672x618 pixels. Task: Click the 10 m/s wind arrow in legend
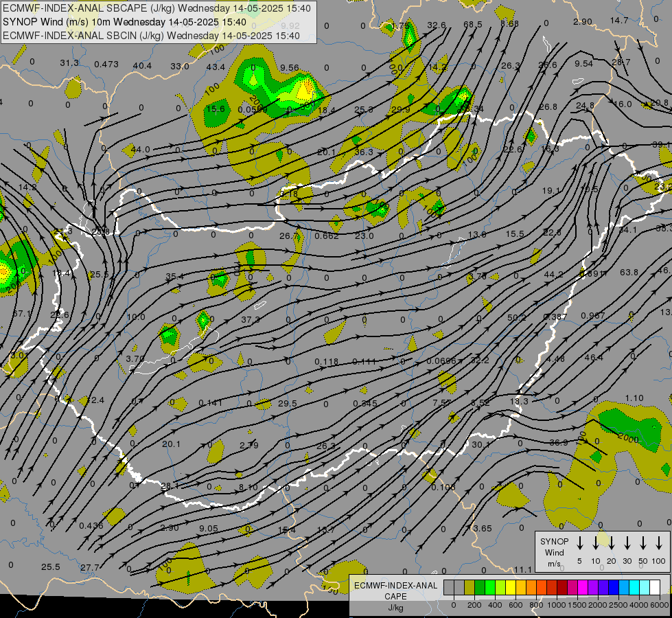[595, 543]
